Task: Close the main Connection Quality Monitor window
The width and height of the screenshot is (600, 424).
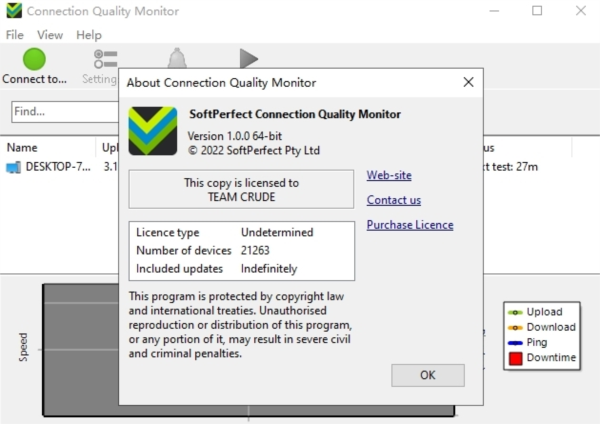Action: click(x=581, y=11)
